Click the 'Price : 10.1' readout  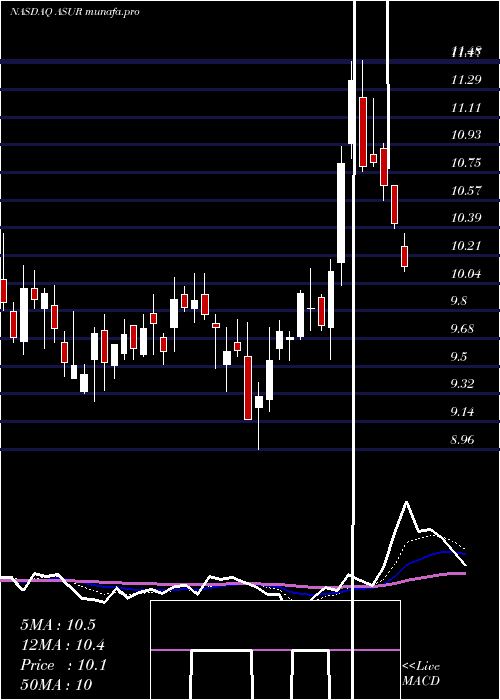click(x=63, y=665)
